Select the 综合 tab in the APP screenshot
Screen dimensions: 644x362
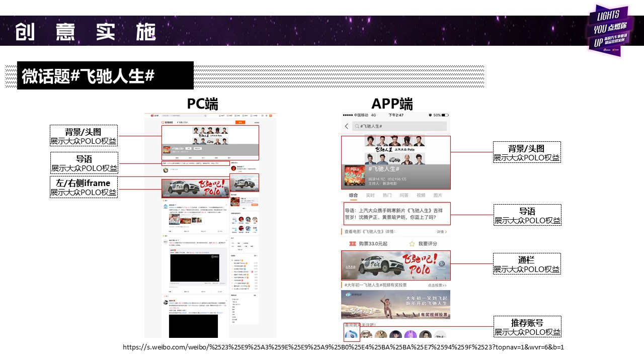(353, 195)
